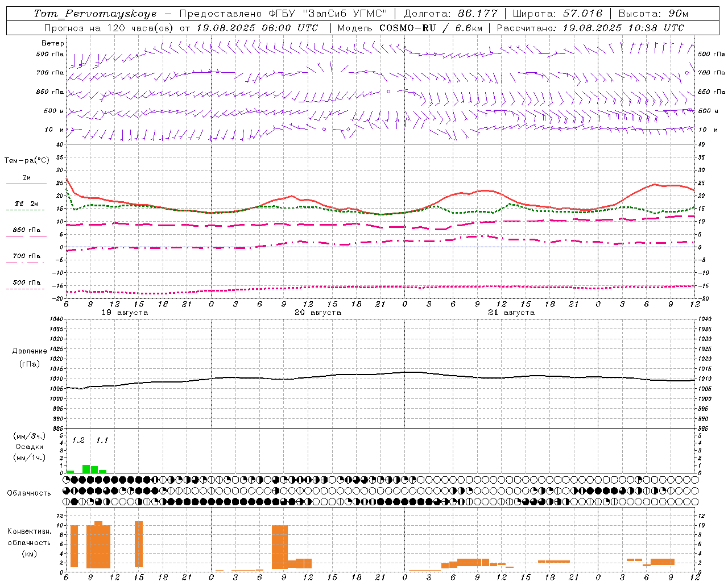Click the Ветер panel label

[x=53, y=43]
